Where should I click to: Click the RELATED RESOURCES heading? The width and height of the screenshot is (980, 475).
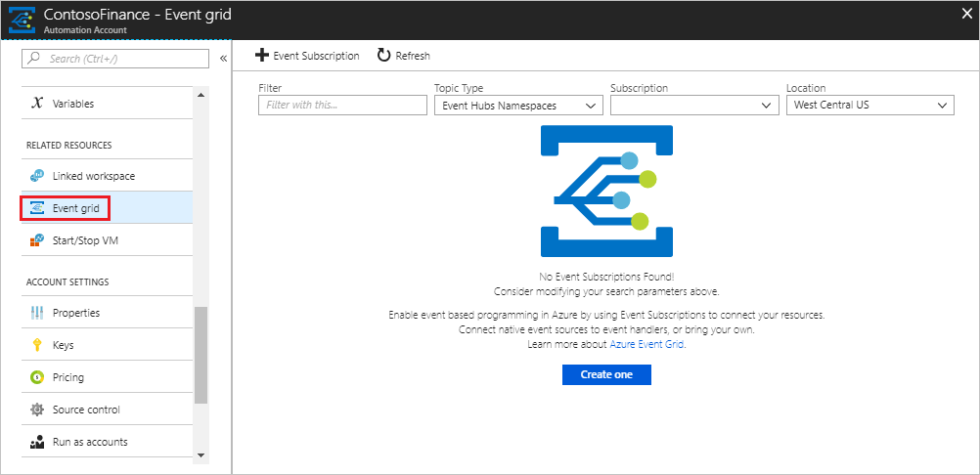(x=68, y=145)
